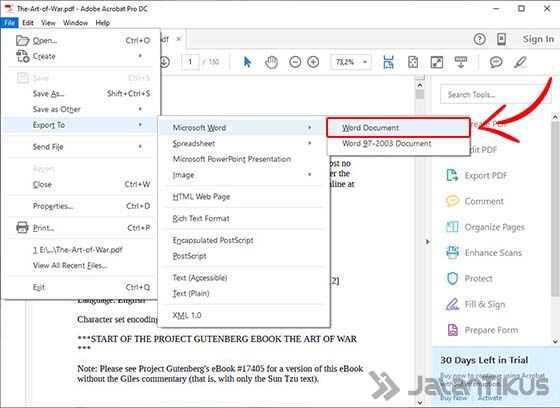Click the mobile link icon
Viewport: 560px width, 408px height.
coord(501,39)
